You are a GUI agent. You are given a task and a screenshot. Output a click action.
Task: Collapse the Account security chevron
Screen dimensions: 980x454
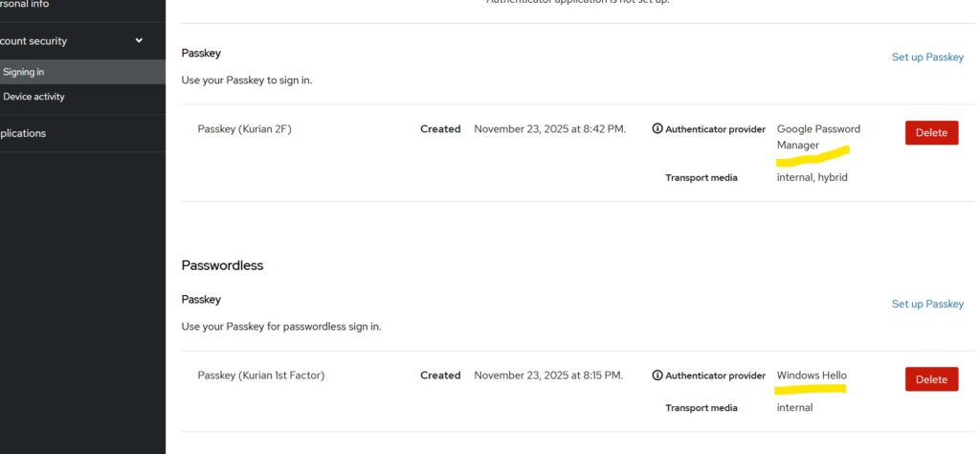(139, 41)
